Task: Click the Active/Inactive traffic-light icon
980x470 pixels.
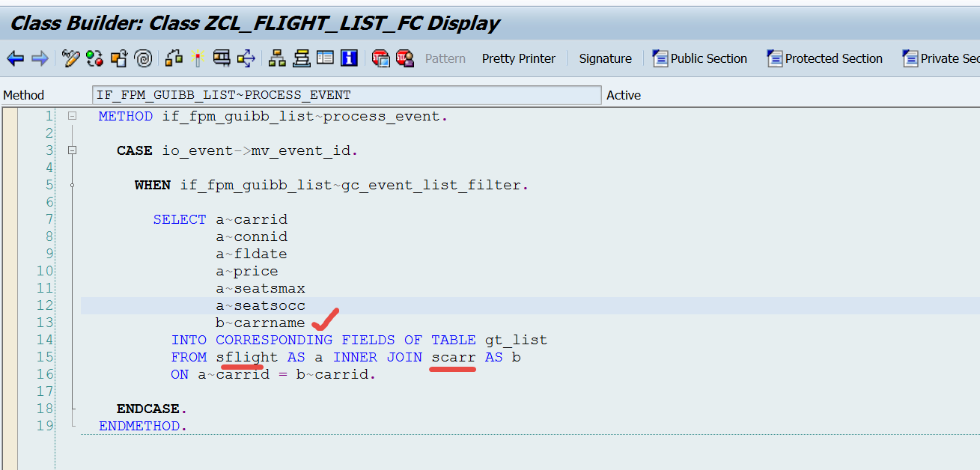Action: point(94,58)
